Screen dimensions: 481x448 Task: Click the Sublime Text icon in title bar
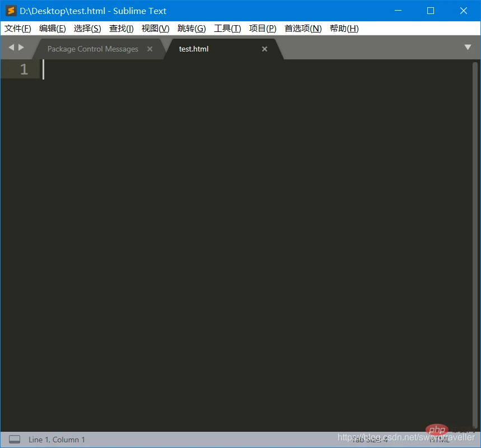11,11
